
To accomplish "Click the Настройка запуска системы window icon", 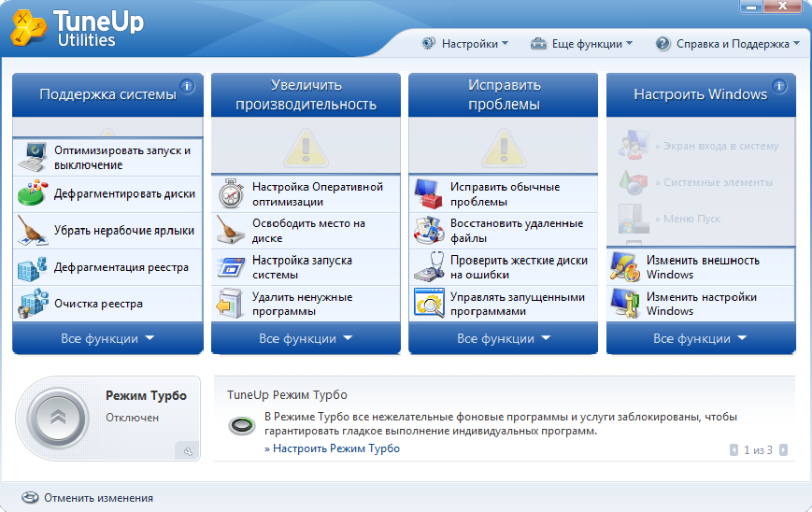I will click(231, 267).
